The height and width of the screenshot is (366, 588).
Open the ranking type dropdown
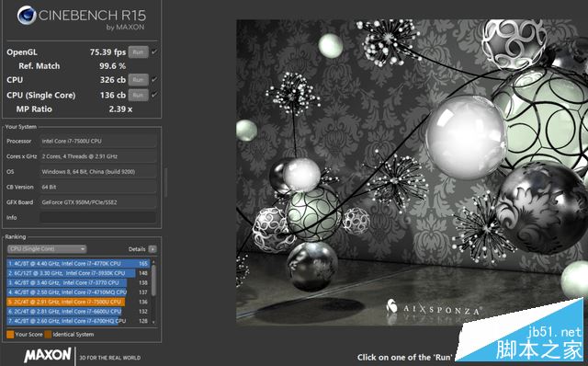pos(47,249)
